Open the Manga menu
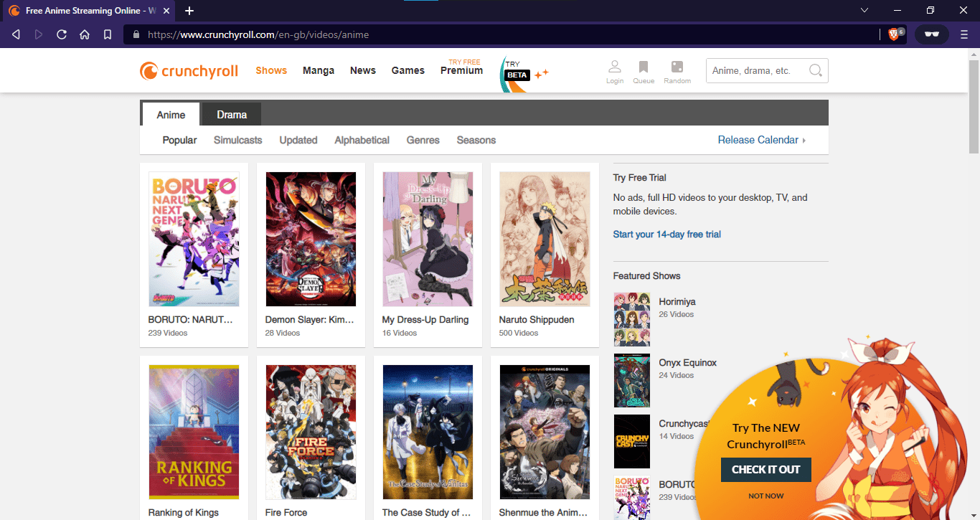Screen dimensions: 980x520 coord(319,70)
